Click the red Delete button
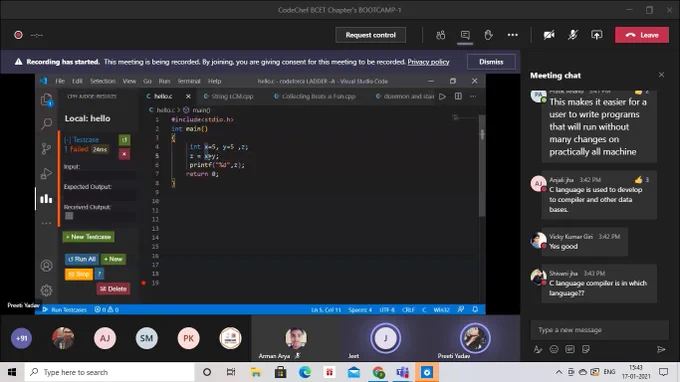 coord(113,289)
